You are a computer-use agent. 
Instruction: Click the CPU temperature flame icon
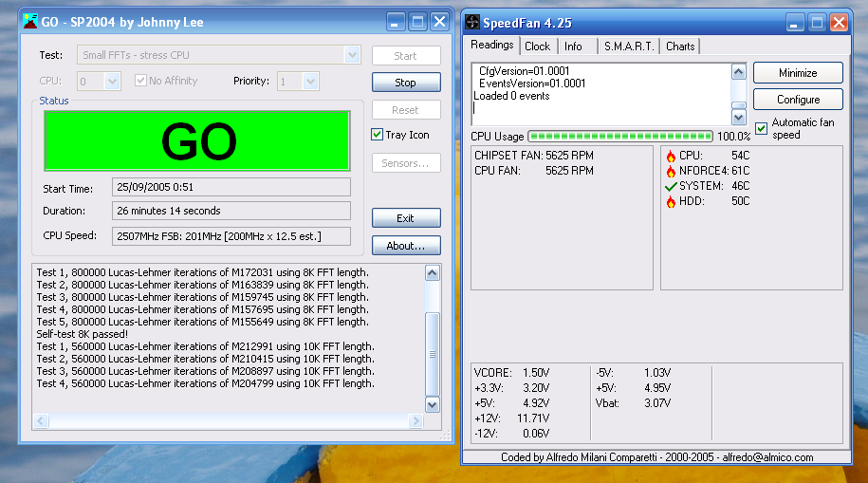click(x=671, y=156)
